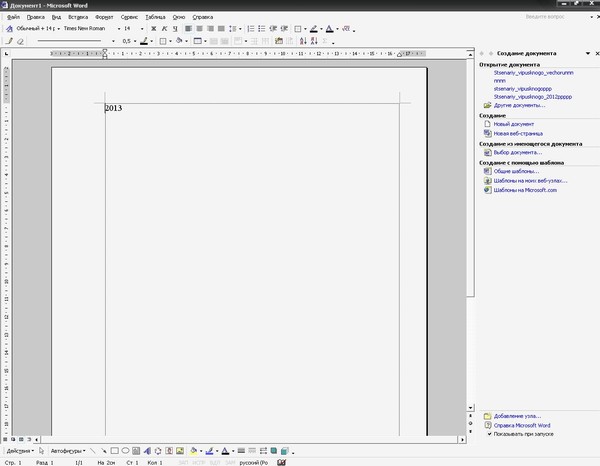Click the numbered list icon
Screen dimensions: 600x466
(251, 29)
